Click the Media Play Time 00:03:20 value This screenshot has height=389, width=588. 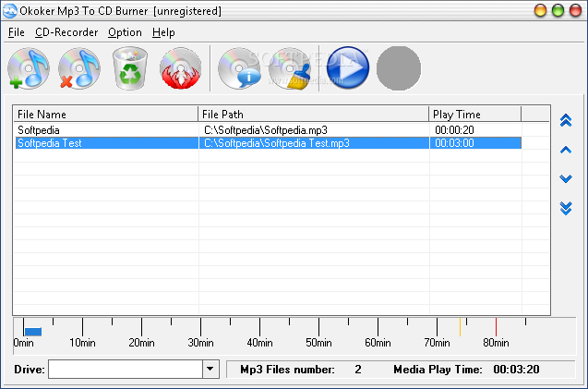(x=516, y=370)
